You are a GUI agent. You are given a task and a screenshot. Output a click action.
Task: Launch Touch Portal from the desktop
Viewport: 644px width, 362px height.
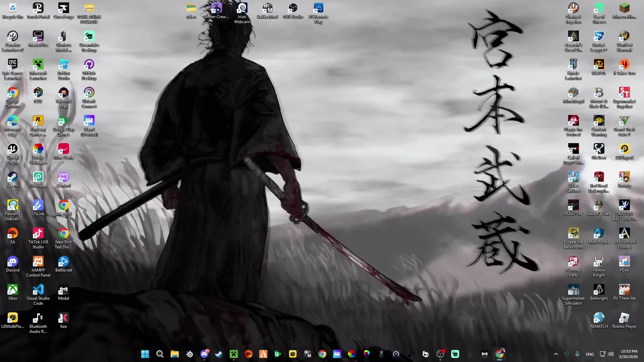click(x=38, y=11)
